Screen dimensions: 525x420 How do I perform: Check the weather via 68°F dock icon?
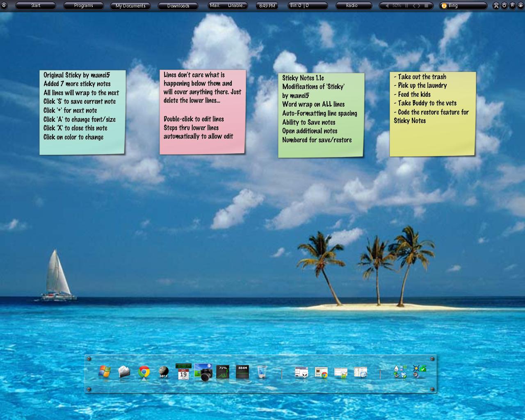point(163,372)
